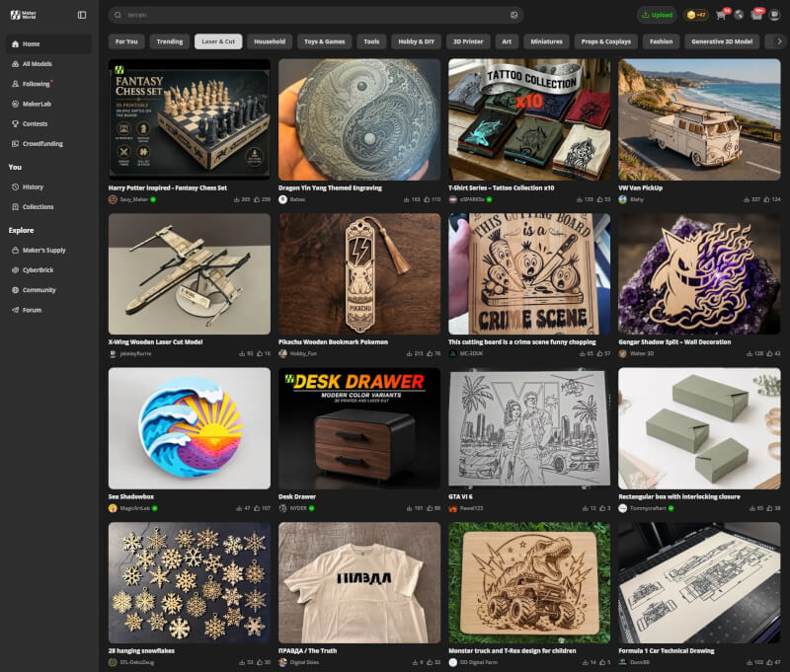Image resolution: width=790 pixels, height=672 pixels.
Task: Open the Fashion category tab
Action: point(661,41)
